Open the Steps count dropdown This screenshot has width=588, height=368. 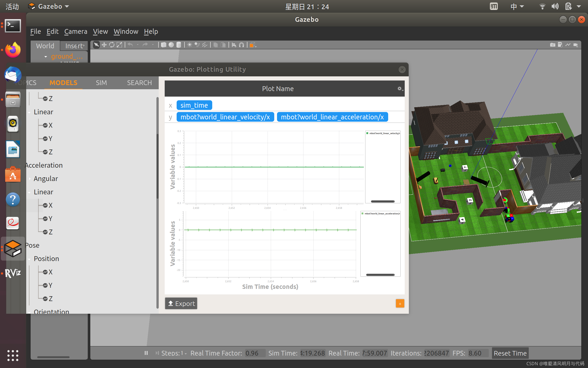pos(184,353)
